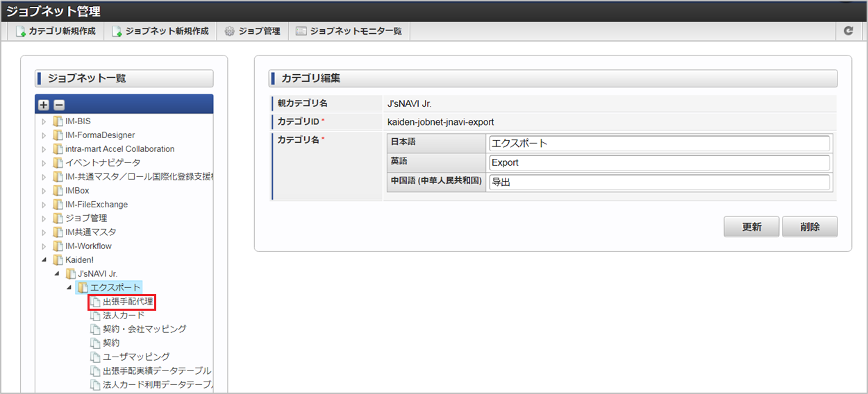Click the jobnet icon beside 法人カード

pos(96,316)
